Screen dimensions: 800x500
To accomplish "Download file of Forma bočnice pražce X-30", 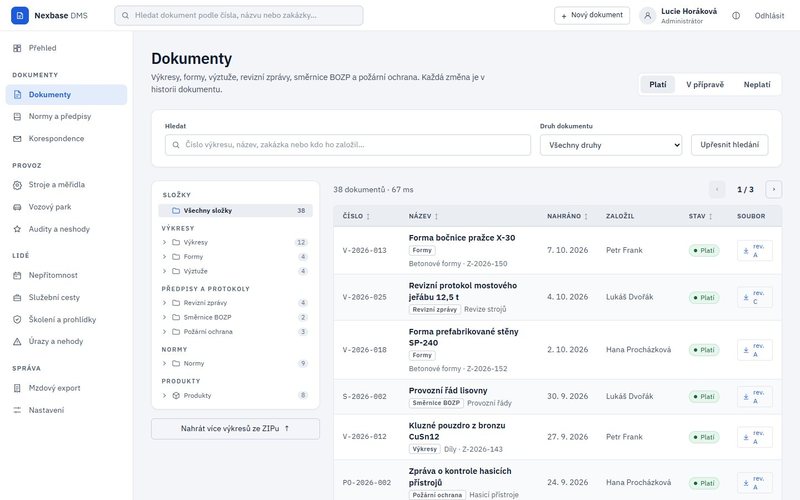I will pyautogui.click(x=755, y=251).
